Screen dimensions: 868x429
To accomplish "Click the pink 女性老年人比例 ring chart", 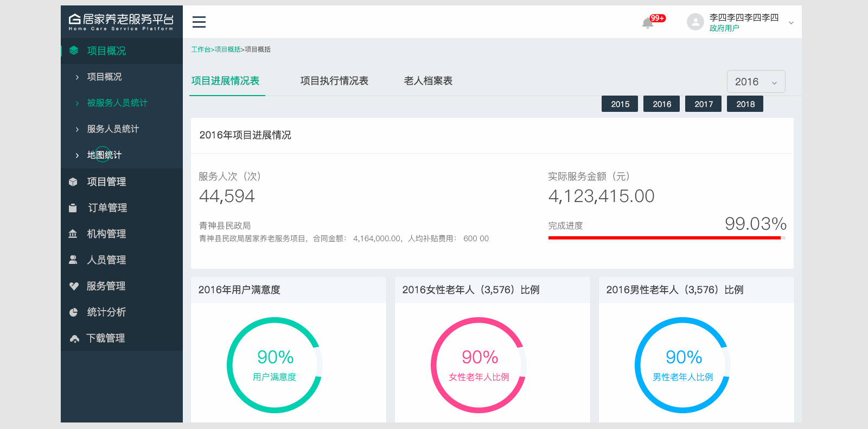I will (x=478, y=365).
